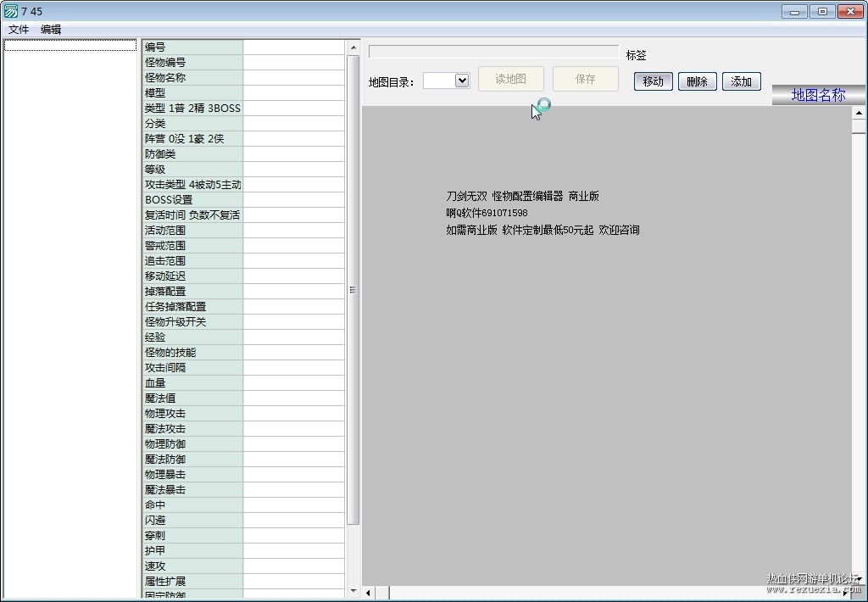The height and width of the screenshot is (602, 868).
Task: Click property list scroll-down arrow
Action: [x=353, y=591]
